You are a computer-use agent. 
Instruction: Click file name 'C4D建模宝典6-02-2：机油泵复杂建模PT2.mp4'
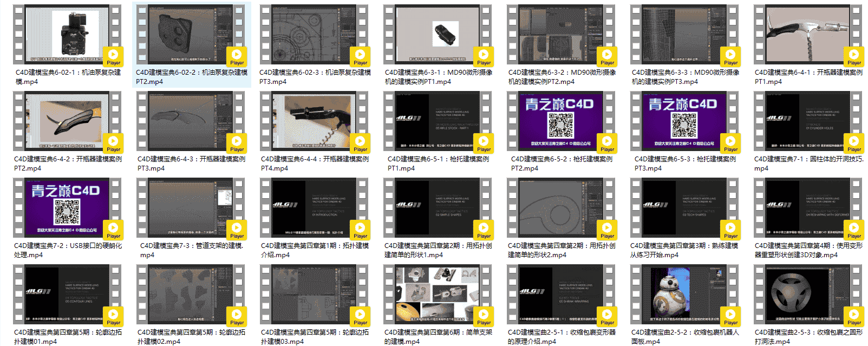click(192, 77)
